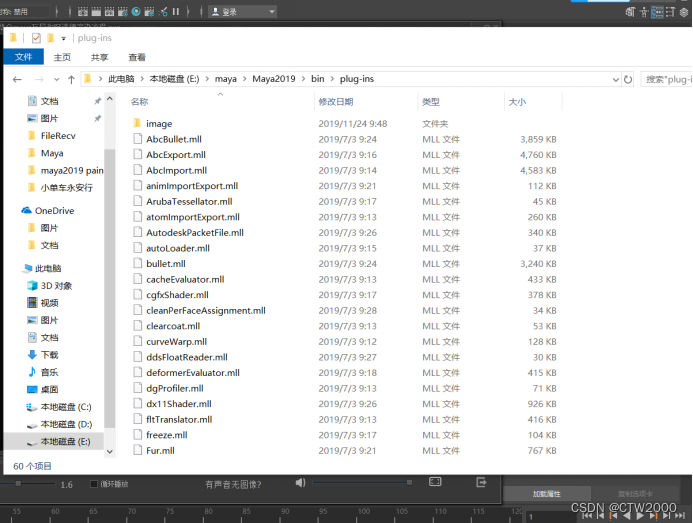The height and width of the screenshot is (523, 693).
Task: Expand the chevron after Maya2019 in breadcrumb
Action: pos(303,79)
